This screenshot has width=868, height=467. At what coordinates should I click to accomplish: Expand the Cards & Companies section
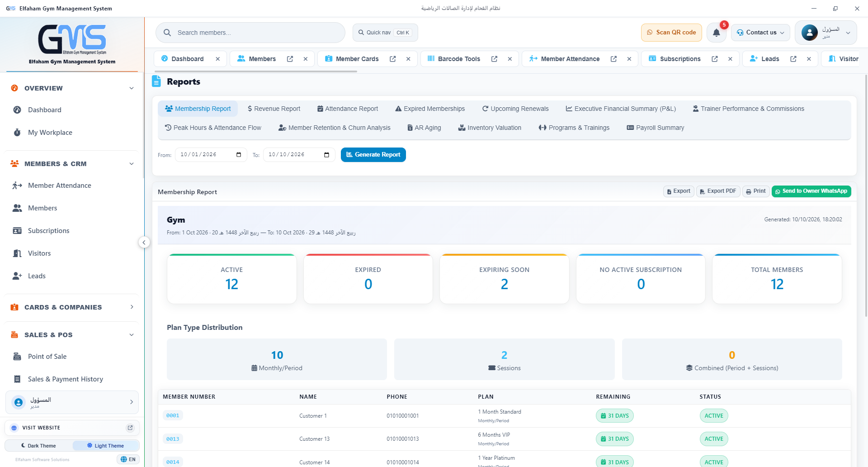pyautogui.click(x=72, y=307)
